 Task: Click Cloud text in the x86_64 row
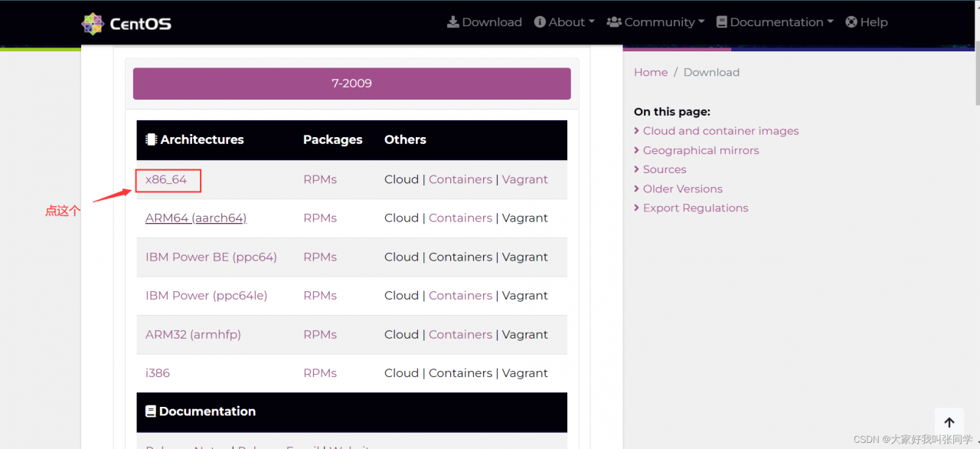point(401,179)
